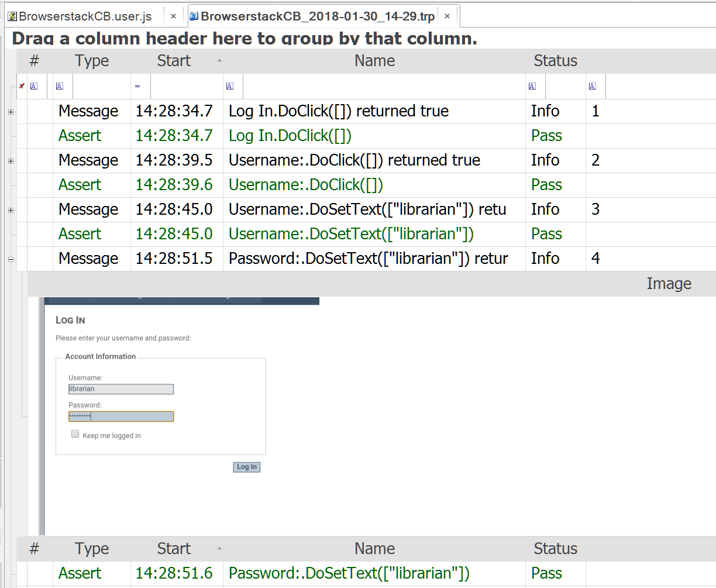The width and height of the screenshot is (716, 588).
Task: Click the filter condition icon for # column
Action: pos(33,87)
